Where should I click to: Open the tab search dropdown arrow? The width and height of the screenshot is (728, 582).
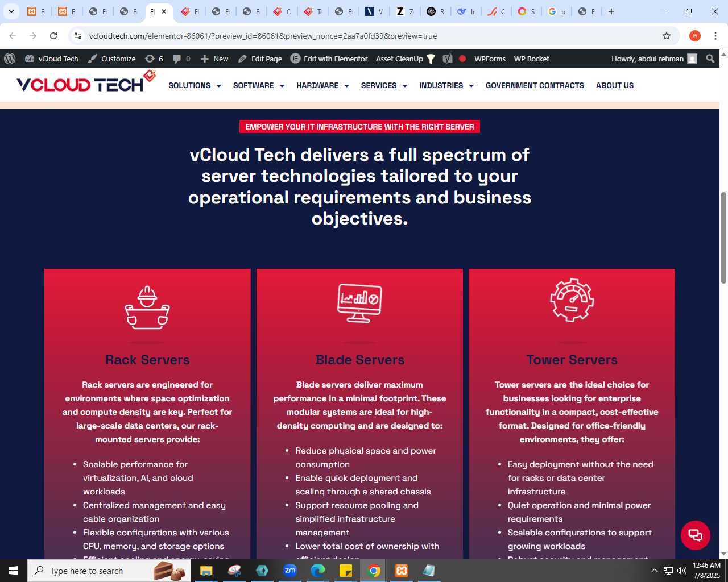tap(11, 11)
